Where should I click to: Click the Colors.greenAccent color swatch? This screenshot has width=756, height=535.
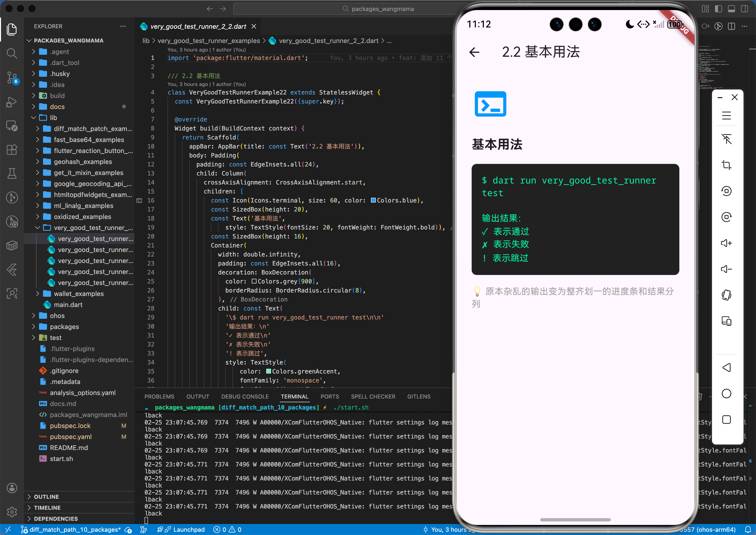point(268,371)
